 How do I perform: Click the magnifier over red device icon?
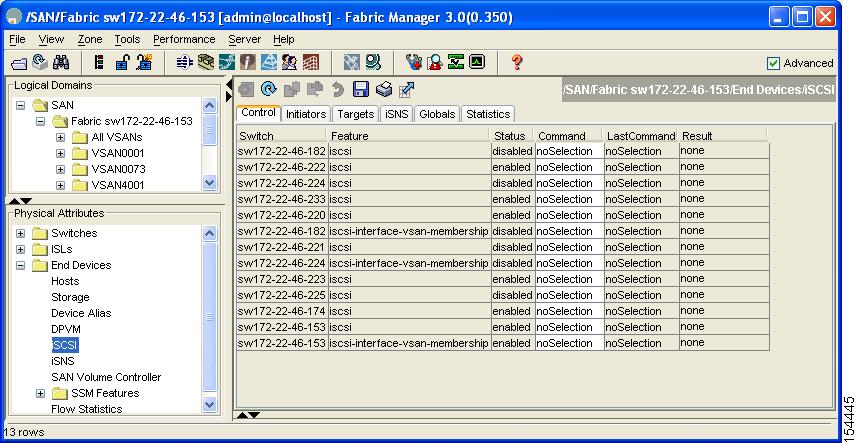tap(434, 62)
